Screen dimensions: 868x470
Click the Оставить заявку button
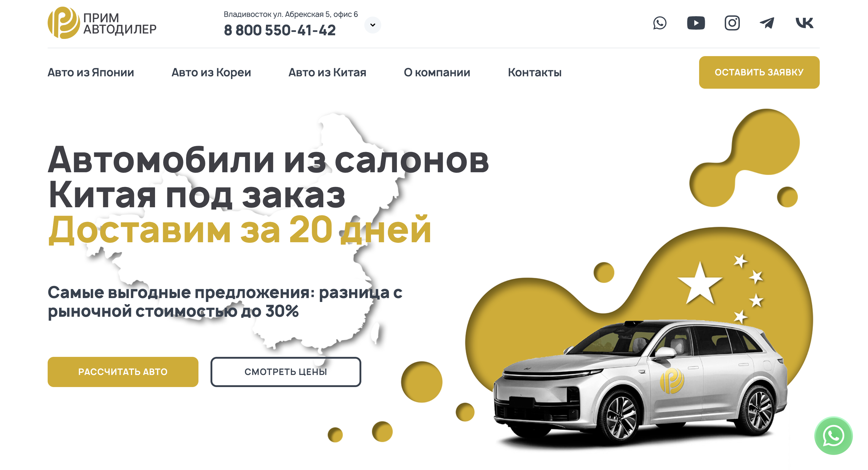pyautogui.click(x=759, y=72)
